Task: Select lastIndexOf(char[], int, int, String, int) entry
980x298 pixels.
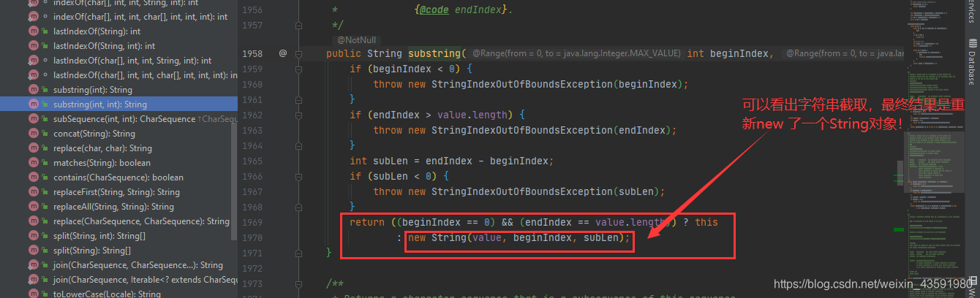Action: point(118,61)
